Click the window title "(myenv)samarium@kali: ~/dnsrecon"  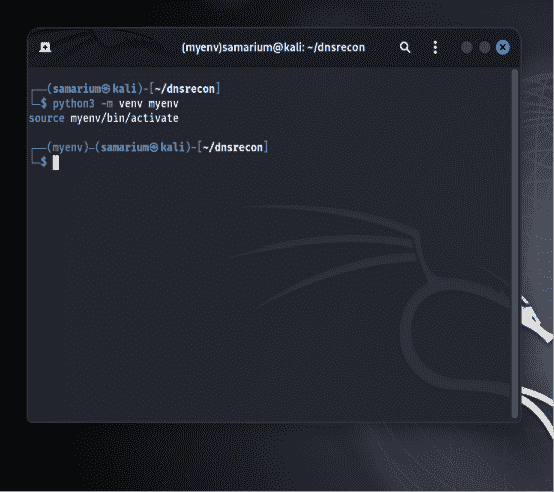(273, 47)
